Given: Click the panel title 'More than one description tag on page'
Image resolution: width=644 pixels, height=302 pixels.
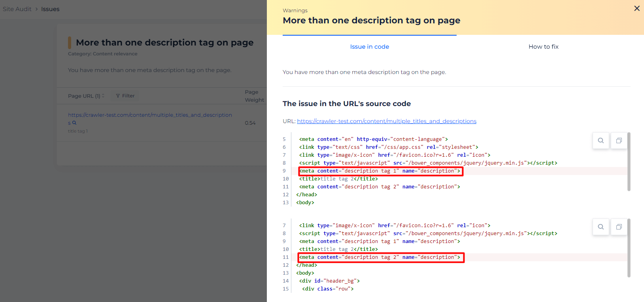Looking at the screenshot, I should click(372, 21).
